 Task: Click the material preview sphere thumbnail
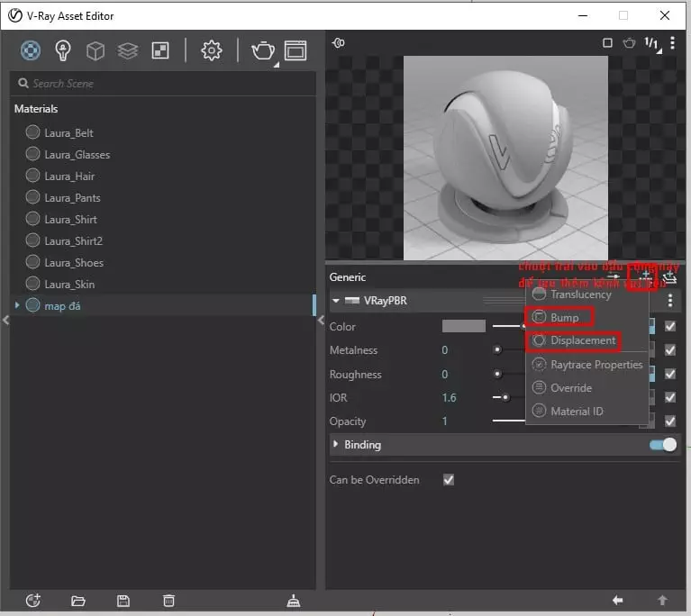coord(505,158)
